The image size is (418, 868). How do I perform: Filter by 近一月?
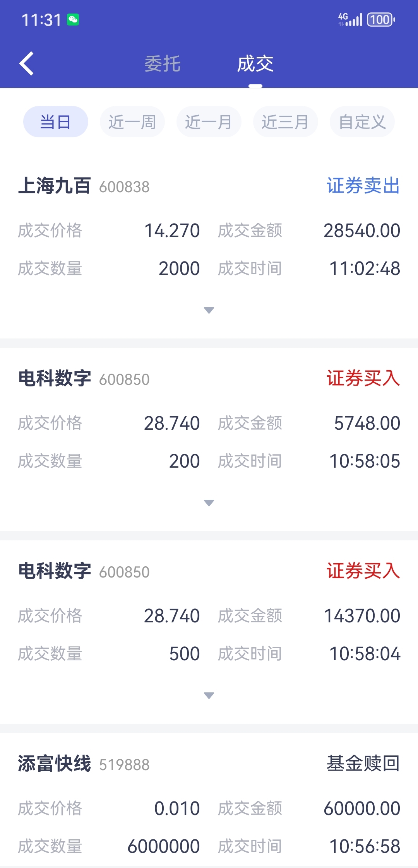(x=209, y=122)
